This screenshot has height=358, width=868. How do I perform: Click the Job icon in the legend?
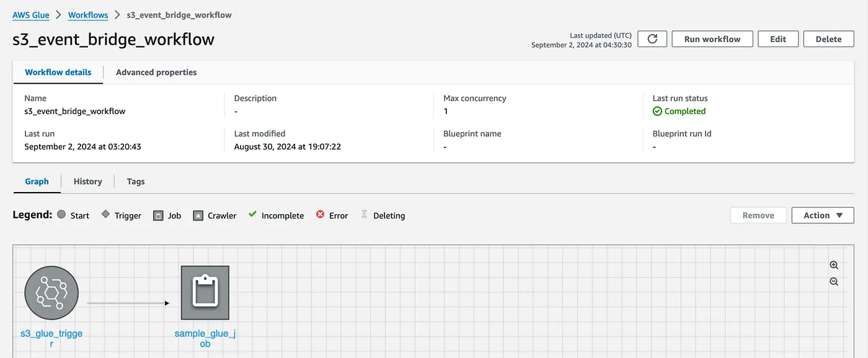(158, 215)
